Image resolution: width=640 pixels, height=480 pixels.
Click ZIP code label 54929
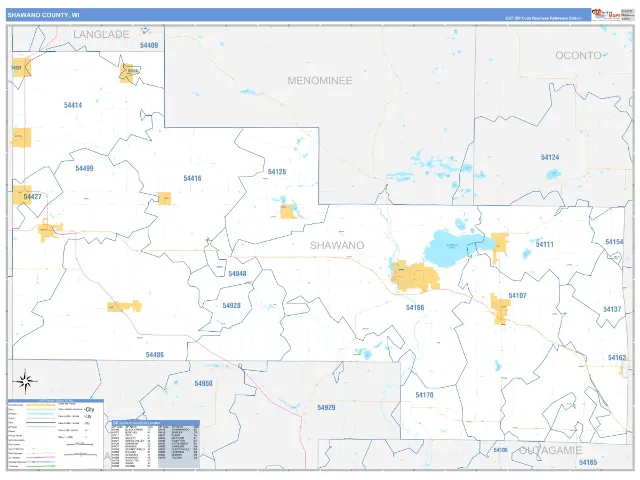tap(326, 408)
